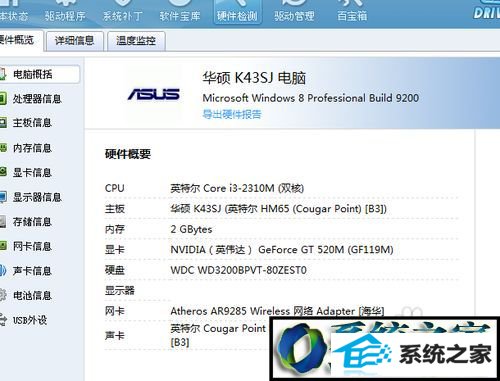Open 处理器信息 in the sidebar
Viewport: 500px width, 381px height.
point(37,99)
